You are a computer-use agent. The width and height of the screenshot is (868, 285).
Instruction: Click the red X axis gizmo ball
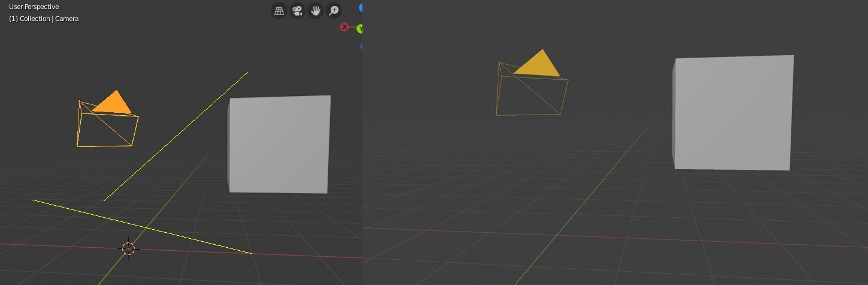[x=344, y=27]
